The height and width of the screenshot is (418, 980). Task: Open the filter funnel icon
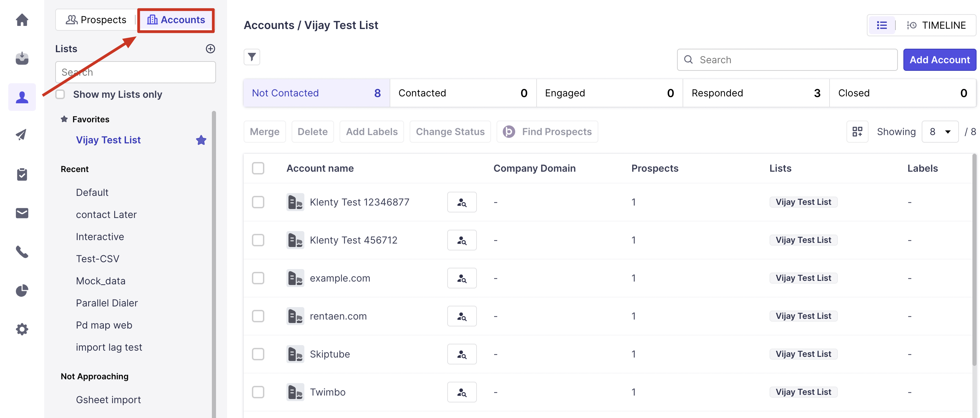click(252, 57)
